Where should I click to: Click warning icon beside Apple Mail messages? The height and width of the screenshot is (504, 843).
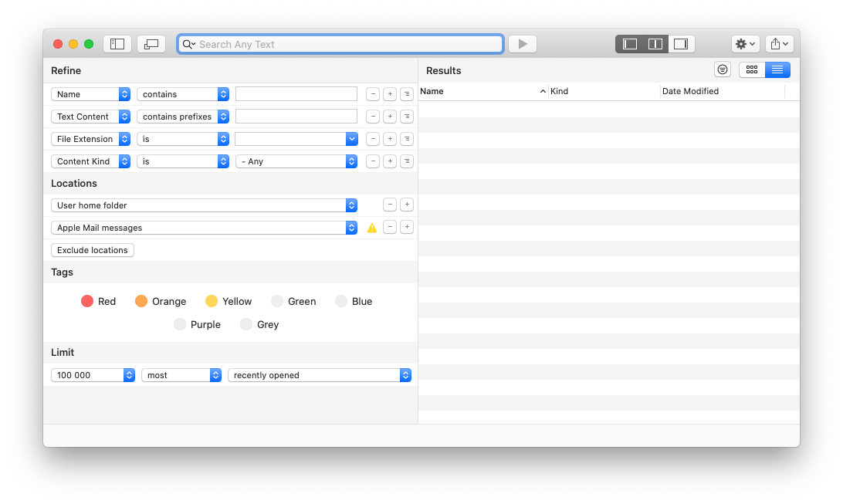tap(372, 228)
